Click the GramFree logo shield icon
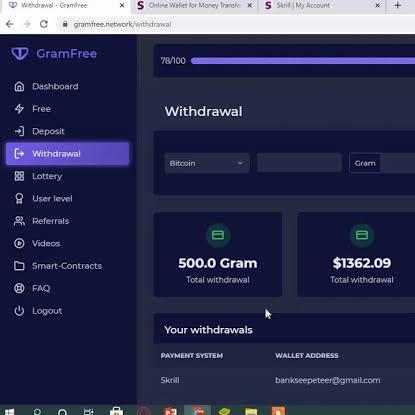415x415 pixels. click(20, 53)
